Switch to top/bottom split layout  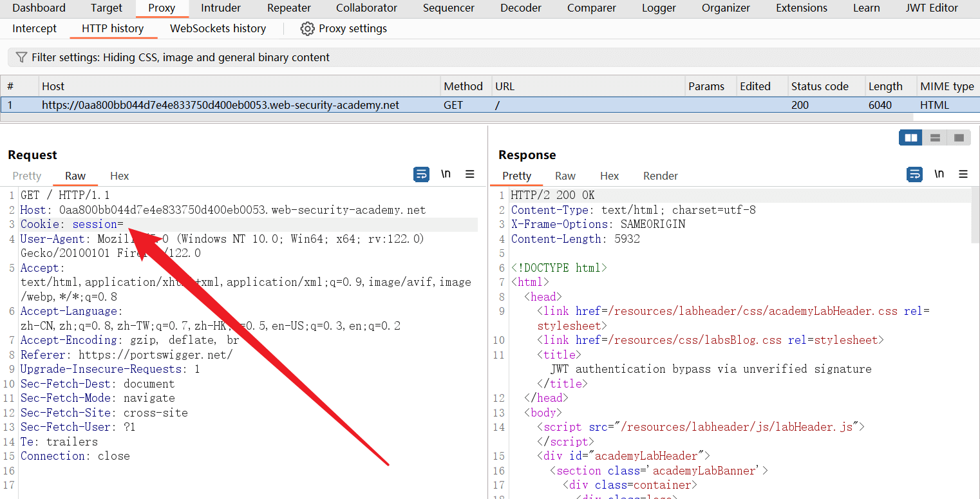click(935, 138)
